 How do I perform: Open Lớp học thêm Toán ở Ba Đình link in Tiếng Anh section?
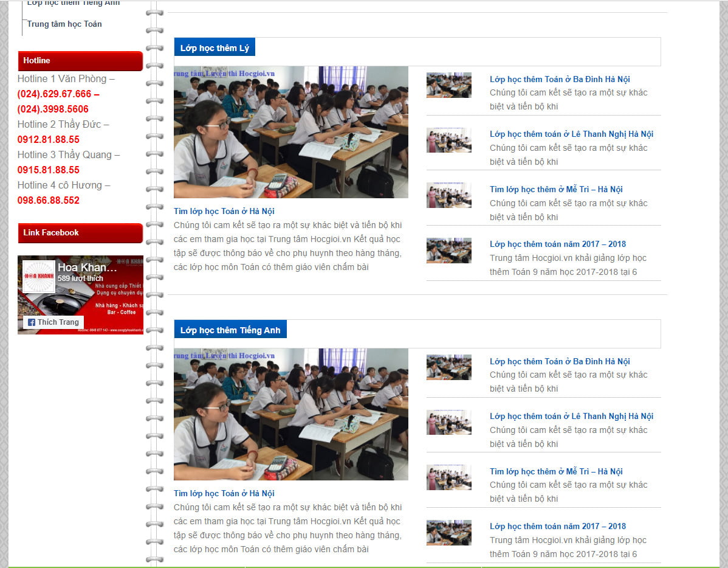coord(560,361)
